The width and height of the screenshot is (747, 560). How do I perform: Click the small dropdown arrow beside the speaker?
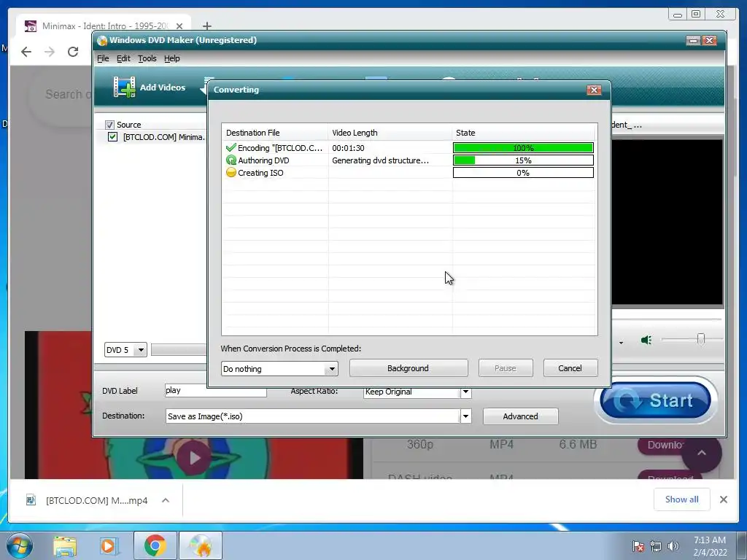tap(621, 343)
